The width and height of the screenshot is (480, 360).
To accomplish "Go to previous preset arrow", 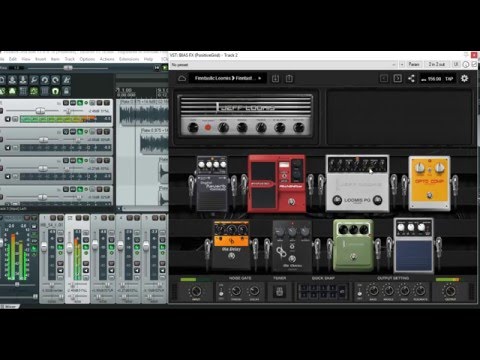I will [384, 79].
